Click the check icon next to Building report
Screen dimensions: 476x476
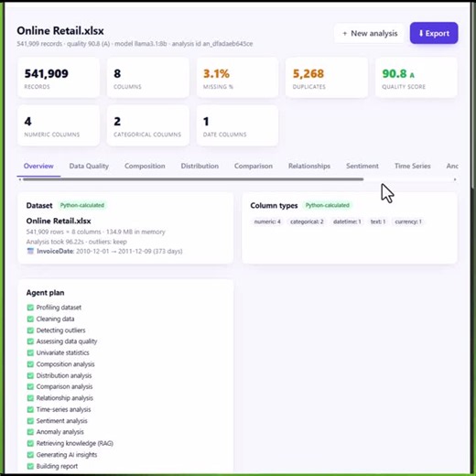[30, 466]
